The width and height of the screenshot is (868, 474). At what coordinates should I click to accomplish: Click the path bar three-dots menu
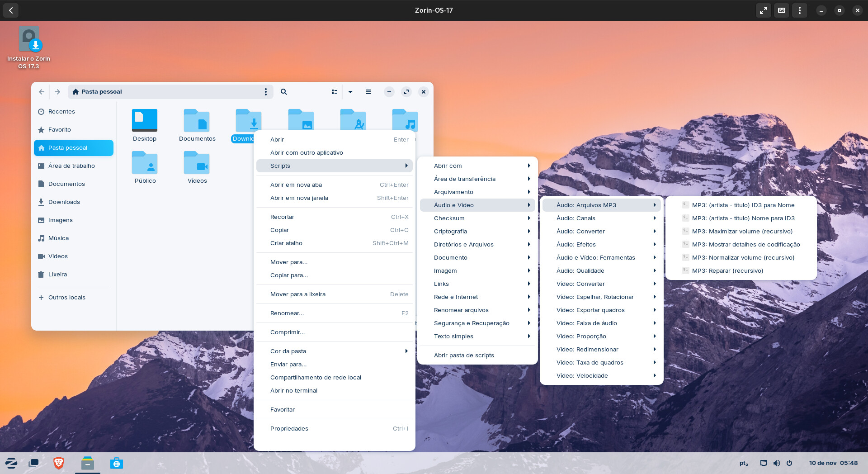[266, 92]
